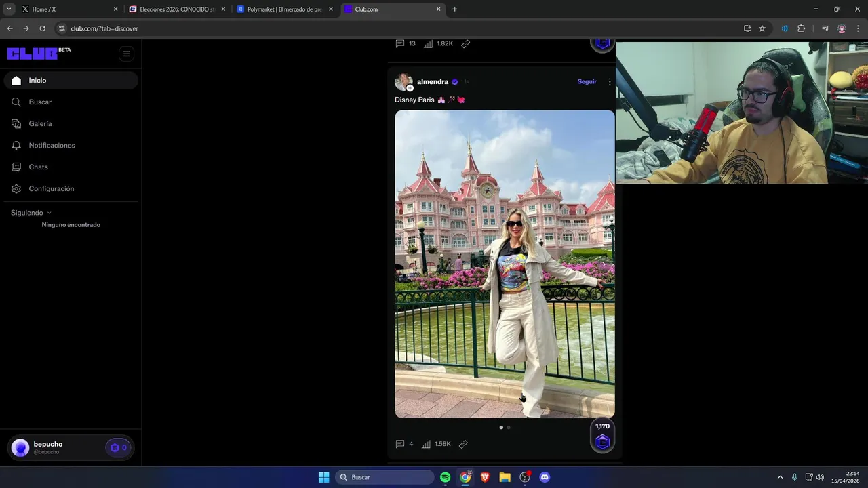Go forward in browser

coord(26,28)
